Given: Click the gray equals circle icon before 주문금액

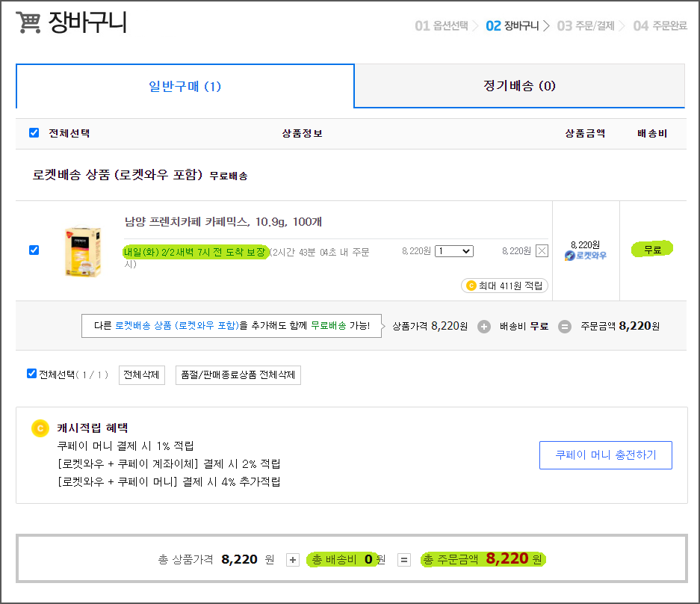Looking at the screenshot, I should click(565, 327).
